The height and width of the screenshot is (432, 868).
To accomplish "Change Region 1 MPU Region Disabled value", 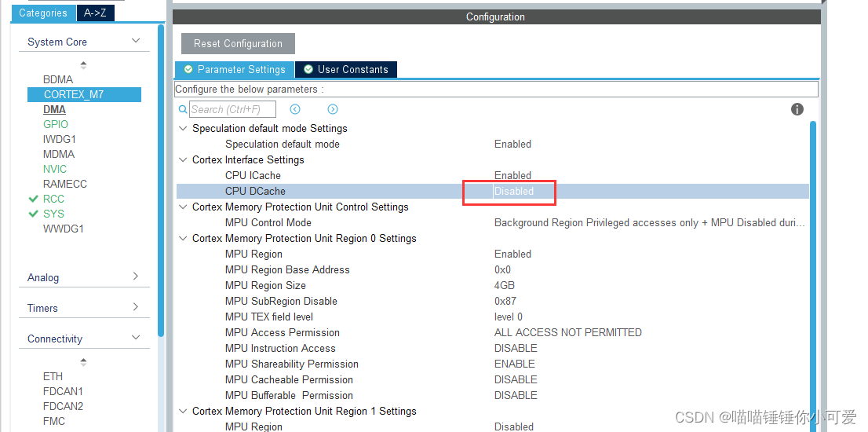I will pos(514,427).
